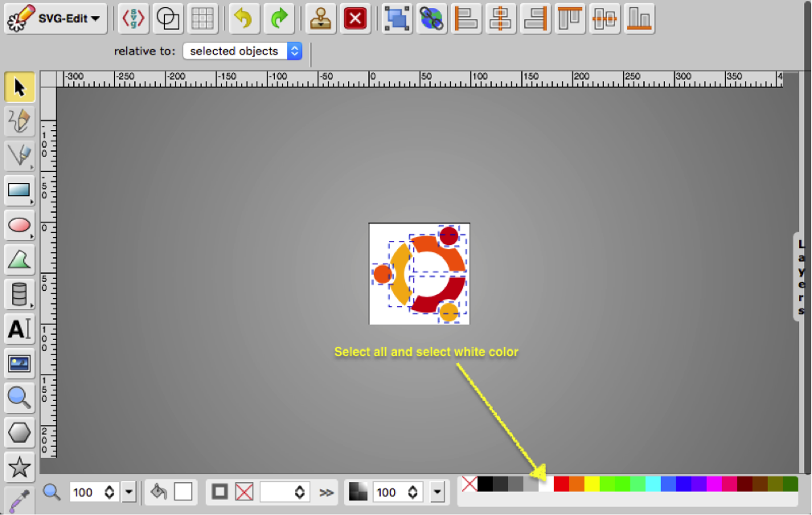Select the Star shape tool
Image resolution: width=812 pixels, height=515 pixels.
tap(19, 467)
